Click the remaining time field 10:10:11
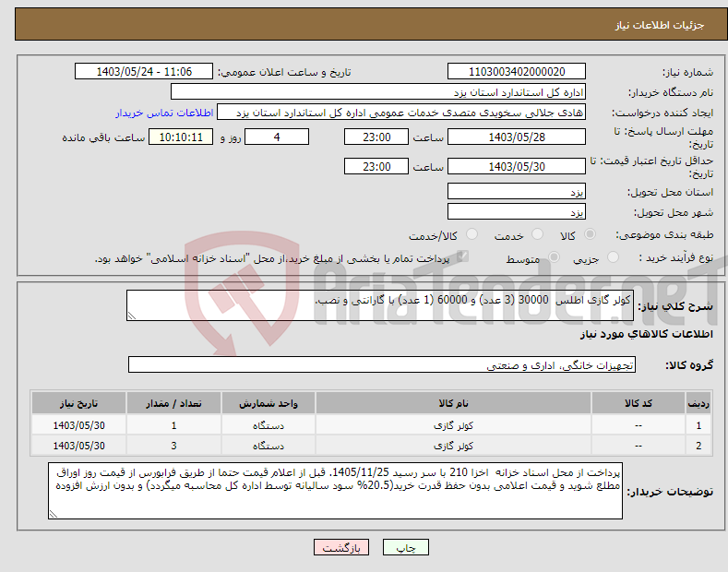This screenshot has height=572, width=728. [181, 137]
